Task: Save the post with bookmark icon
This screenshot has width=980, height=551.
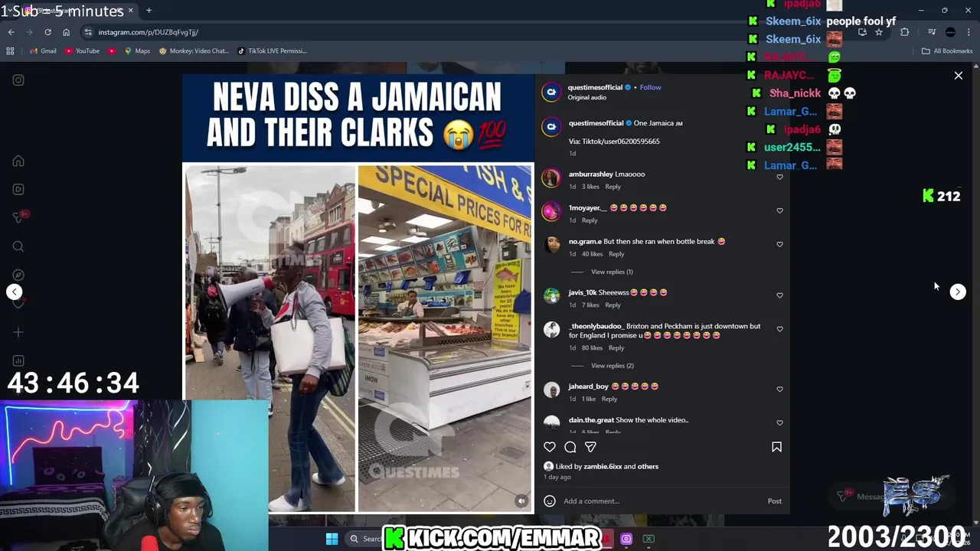Action: click(776, 447)
